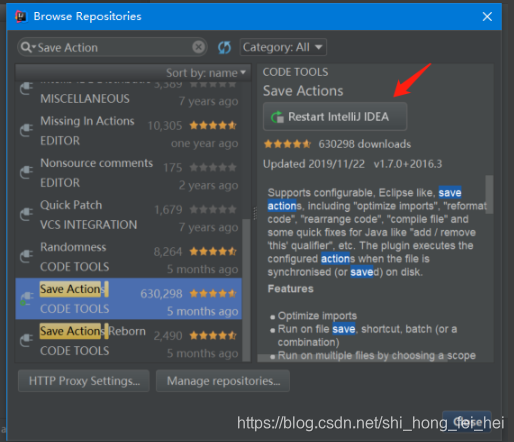Click the plugin list vertical scrollbar
Viewport: 514px width, 442px height.
point(246,289)
